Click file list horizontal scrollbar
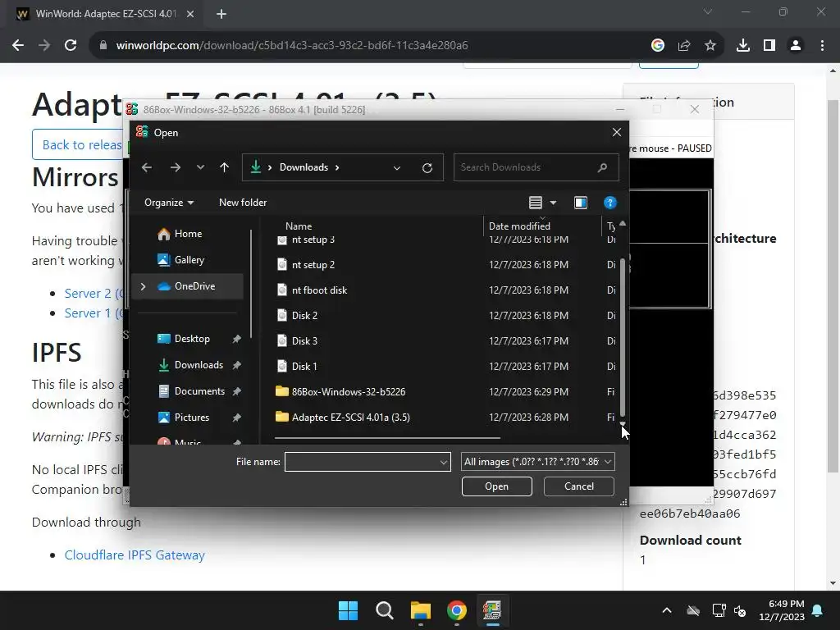 (387, 438)
